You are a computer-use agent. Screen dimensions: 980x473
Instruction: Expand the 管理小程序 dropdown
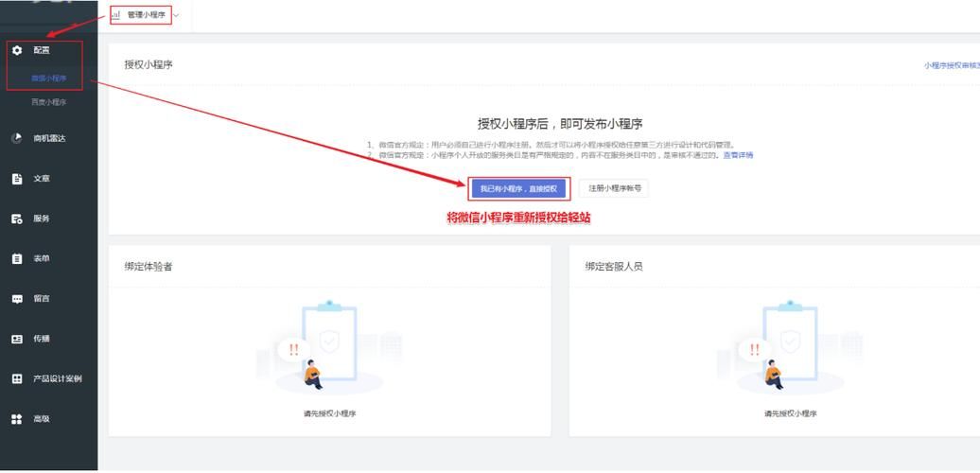(145, 15)
